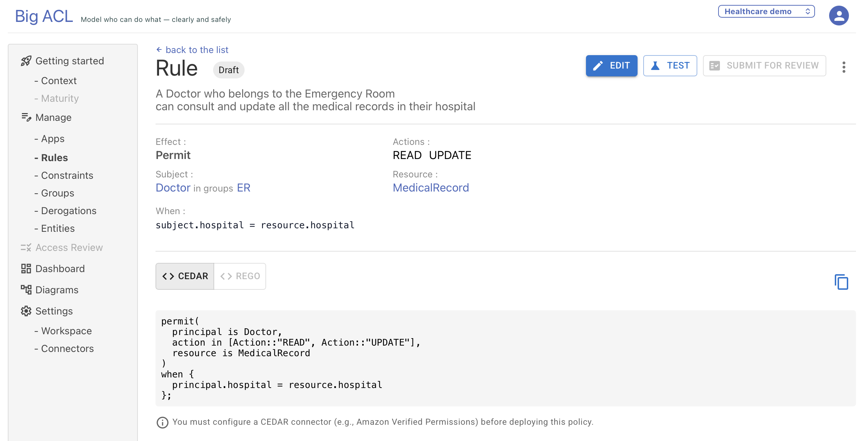Screen dimensions: 868x441
Task: Click the Doctor subject link
Action: 173,188
